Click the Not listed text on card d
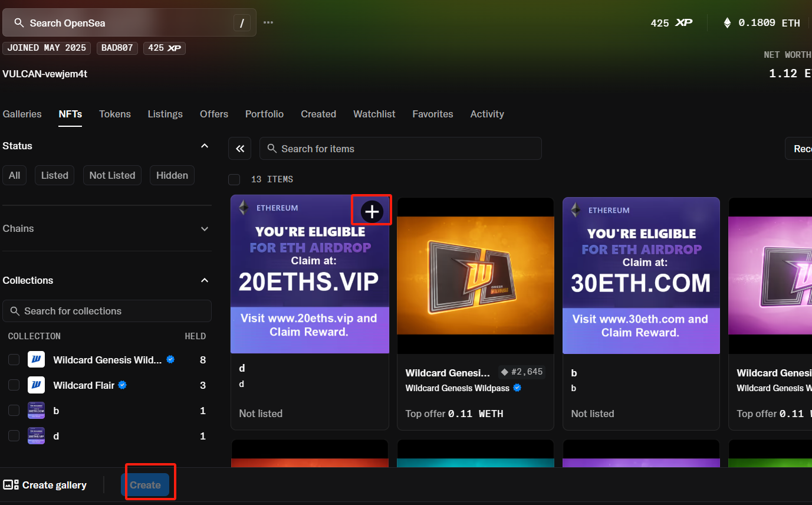812x505 pixels. [261, 414]
